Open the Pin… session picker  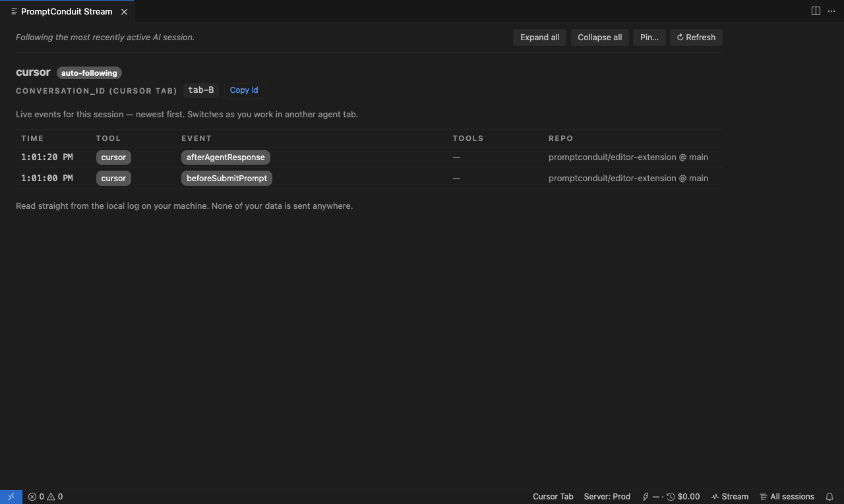[649, 38]
